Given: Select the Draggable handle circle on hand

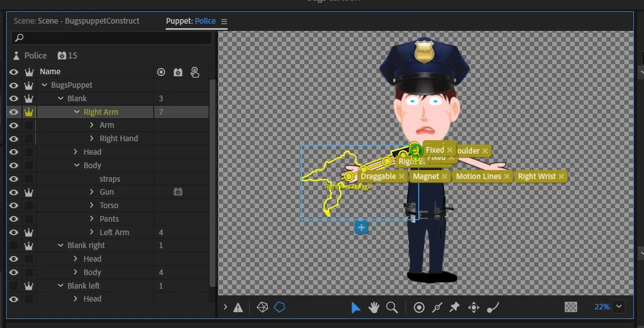Looking at the screenshot, I should (349, 176).
